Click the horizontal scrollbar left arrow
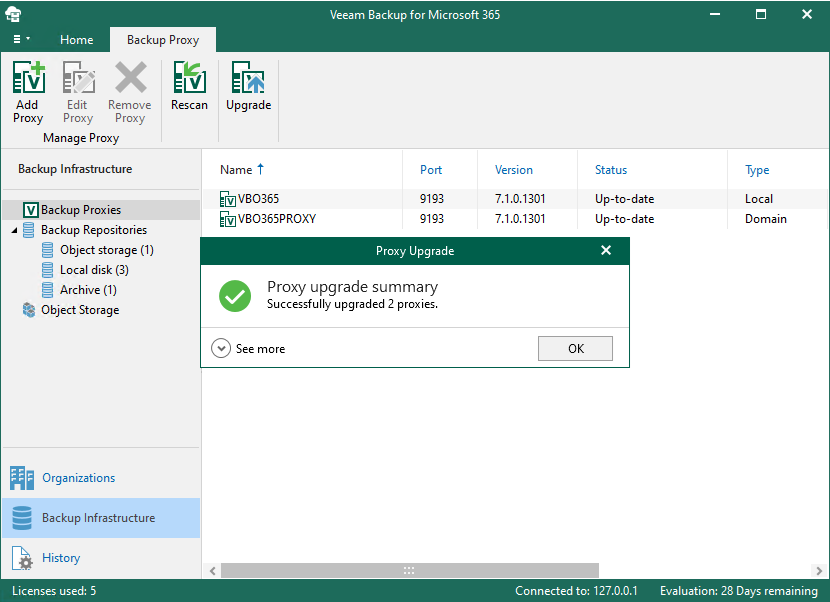Viewport: 830px width, 602px height. point(212,571)
